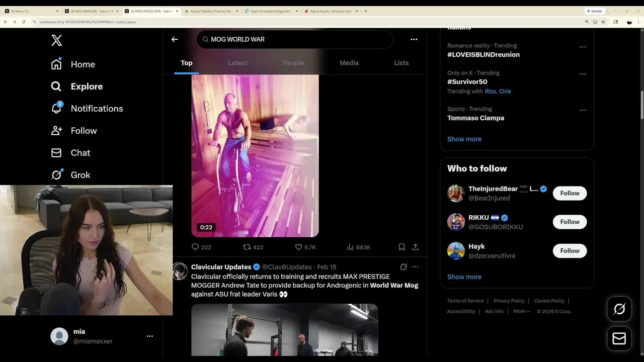This screenshot has height=362, width=644.
Task: Open floating messages envelope button
Action: 619,338
